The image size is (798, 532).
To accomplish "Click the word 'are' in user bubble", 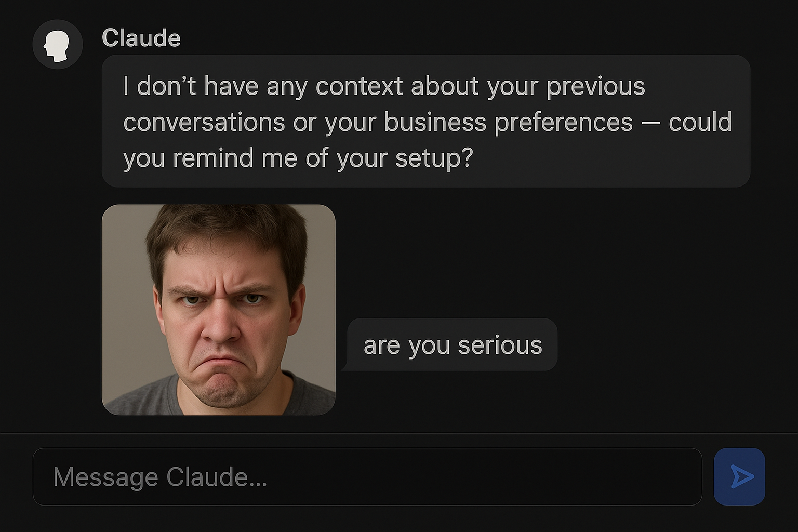I will pyautogui.click(x=381, y=346).
